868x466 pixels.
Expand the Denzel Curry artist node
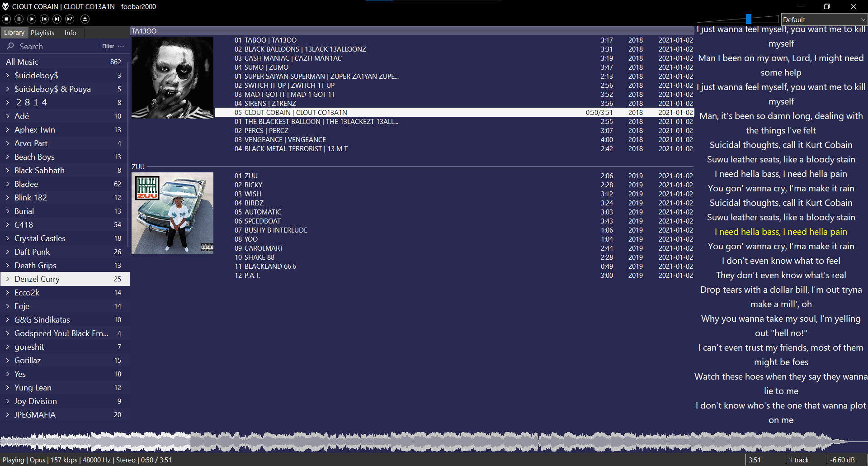pos(8,279)
